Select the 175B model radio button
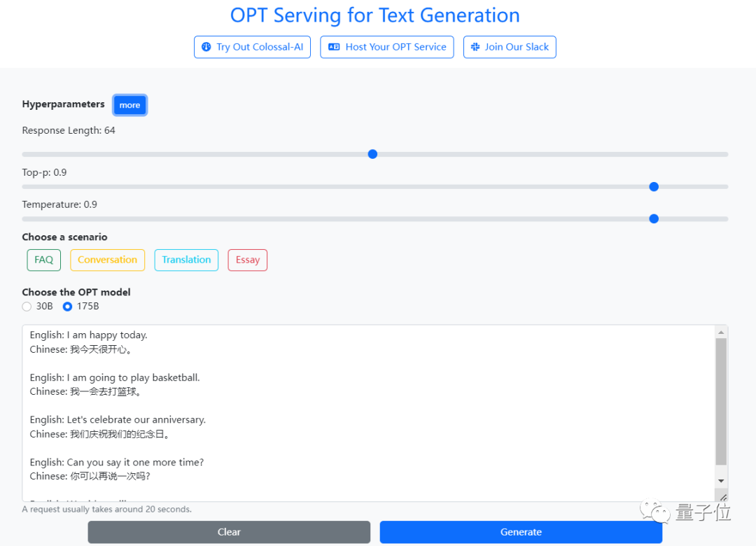 [67, 307]
